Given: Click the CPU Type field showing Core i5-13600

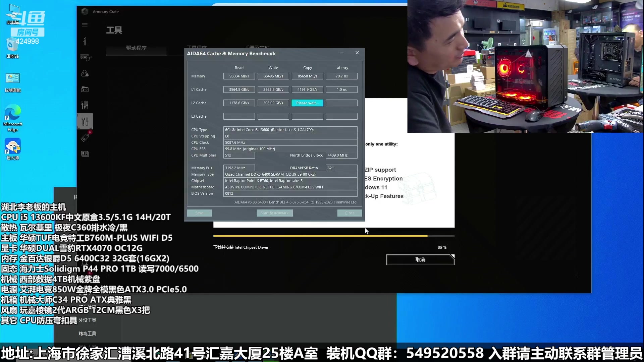Looking at the screenshot, I should [290, 130].
